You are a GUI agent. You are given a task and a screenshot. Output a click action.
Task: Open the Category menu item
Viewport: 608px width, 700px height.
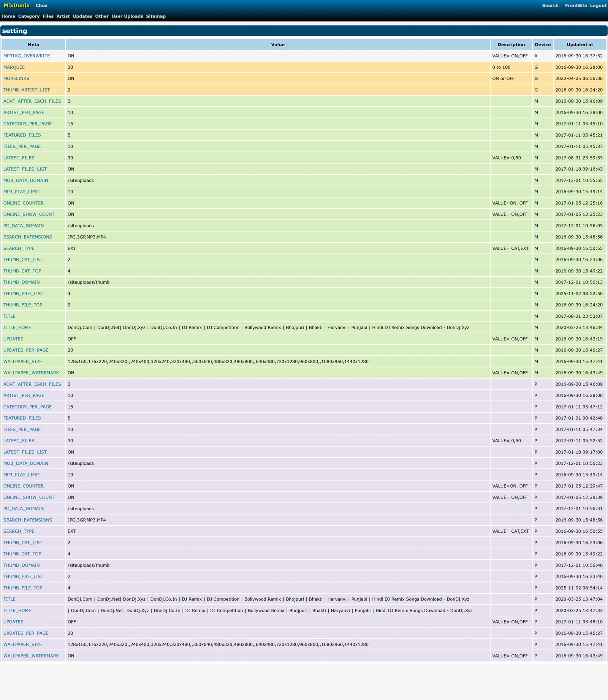[29, 16]
